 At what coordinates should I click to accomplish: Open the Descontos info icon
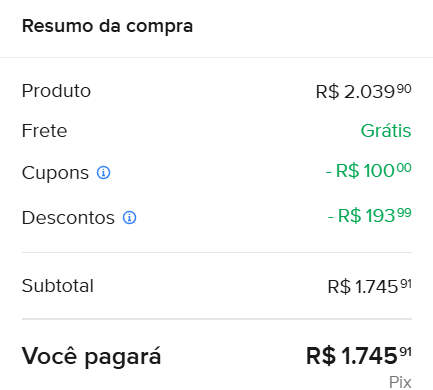[129, 218]
